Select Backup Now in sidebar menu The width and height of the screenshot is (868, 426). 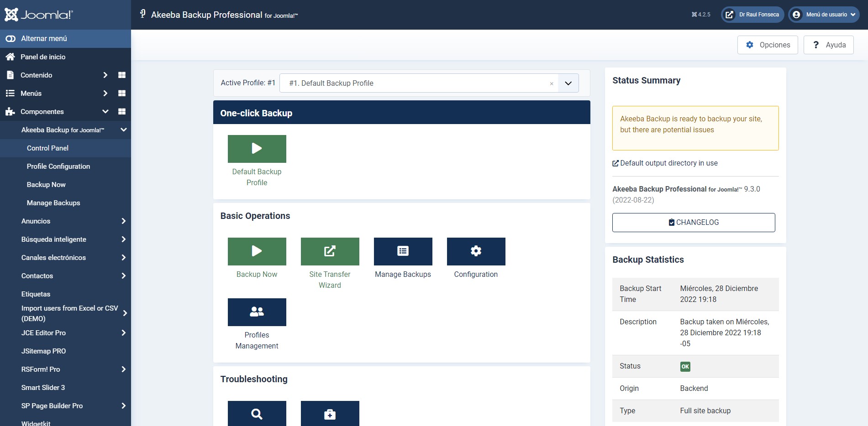[46, 185]
